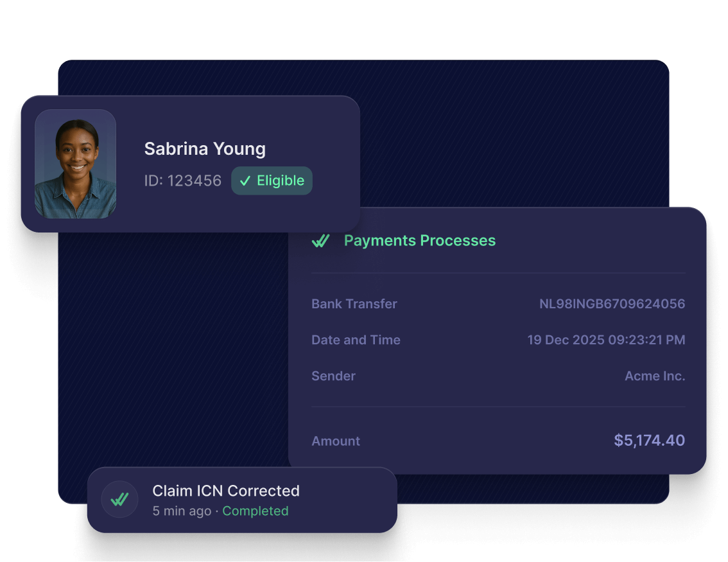Screen dimensions: 728x562
Task: Click the 19 Dec 2025 09:23:21 PM timestamp
Action: (x=607, y=340)
